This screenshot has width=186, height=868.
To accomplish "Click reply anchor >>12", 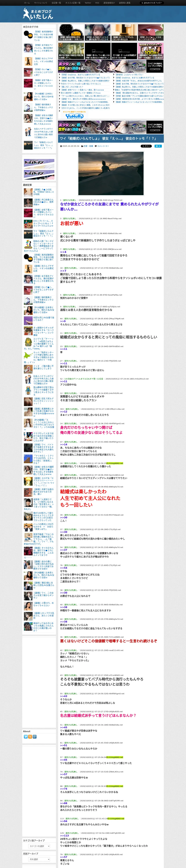I will (64, 411).
